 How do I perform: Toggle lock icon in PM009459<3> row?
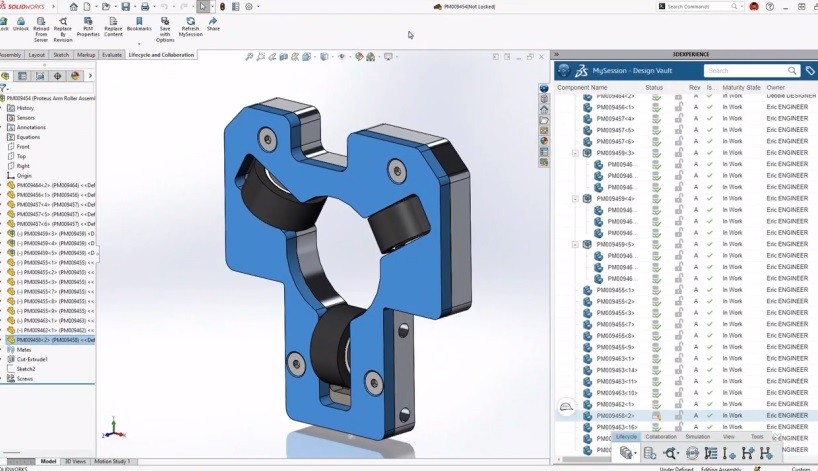tap(679, 153)
